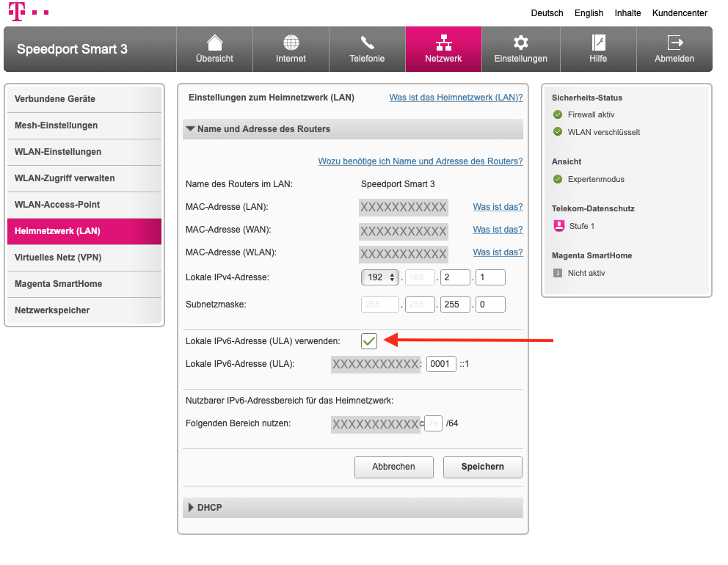Click the last subnet mask field with 0

click(491, 305)
